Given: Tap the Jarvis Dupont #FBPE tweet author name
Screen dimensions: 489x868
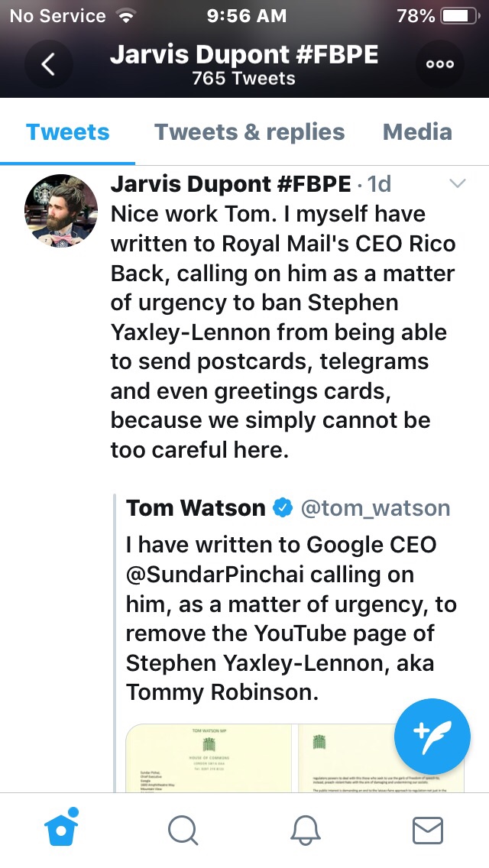Looking at the screenshot, I should click(x=231, y=184).
